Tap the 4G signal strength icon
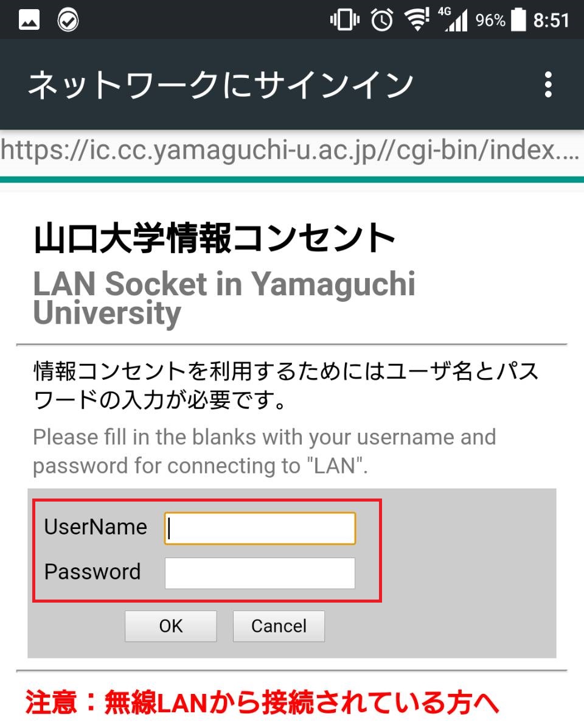 tap(455, 20)
